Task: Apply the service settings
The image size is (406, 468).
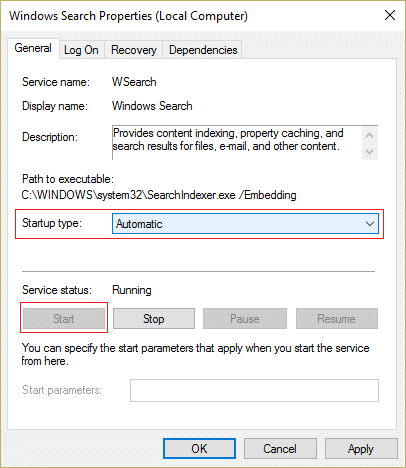Action: [361, 449]
